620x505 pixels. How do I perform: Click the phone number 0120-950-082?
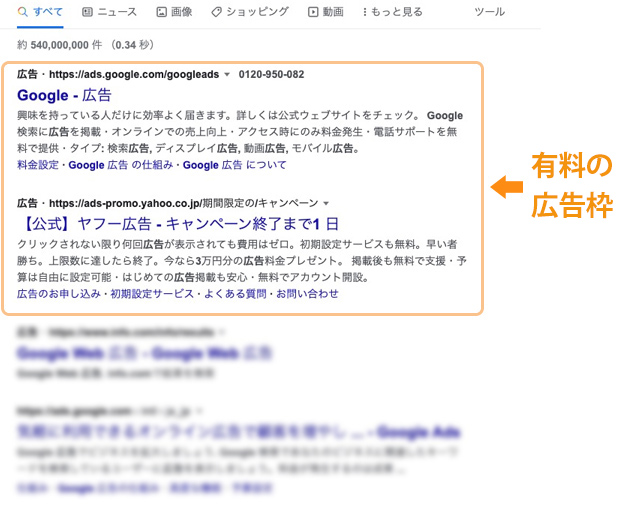click(271, 74)
